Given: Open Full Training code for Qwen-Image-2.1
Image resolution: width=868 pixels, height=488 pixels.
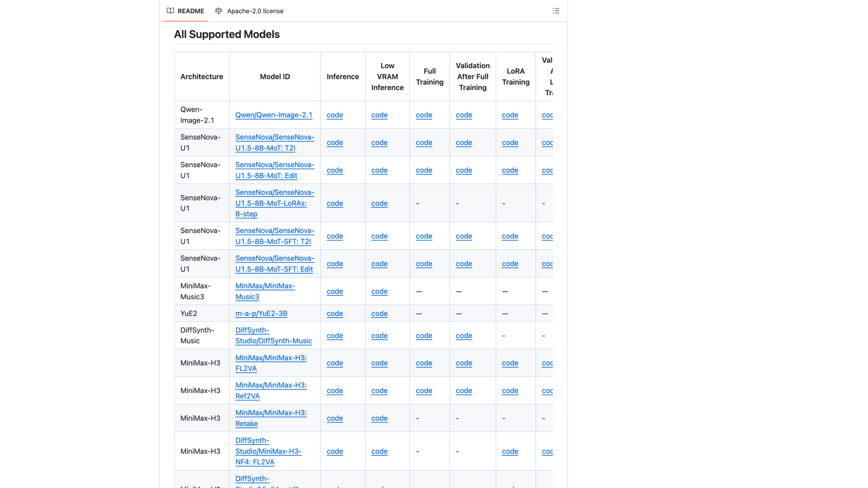Looking at the screenshot, I should pos(424,115).
